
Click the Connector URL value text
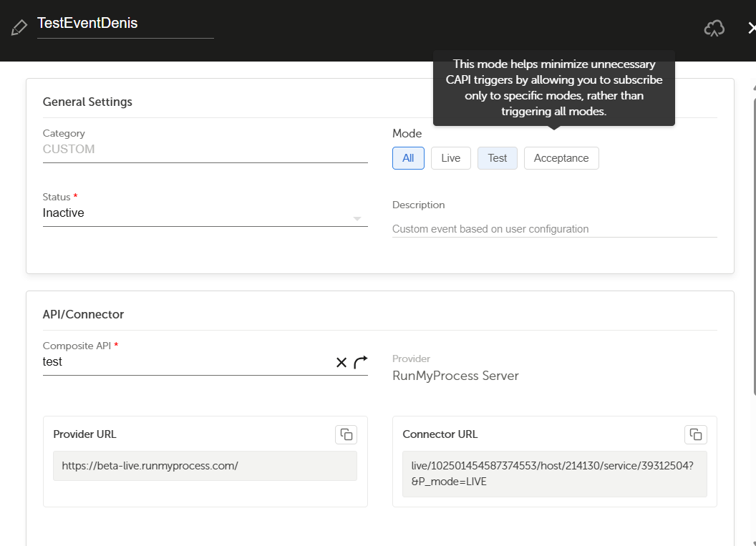click(x=552, y=474)
